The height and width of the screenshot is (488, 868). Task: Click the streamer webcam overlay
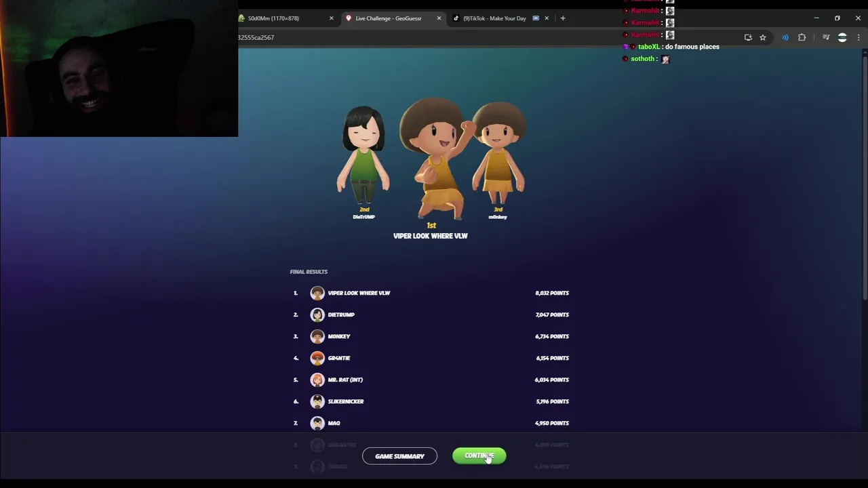119,68
